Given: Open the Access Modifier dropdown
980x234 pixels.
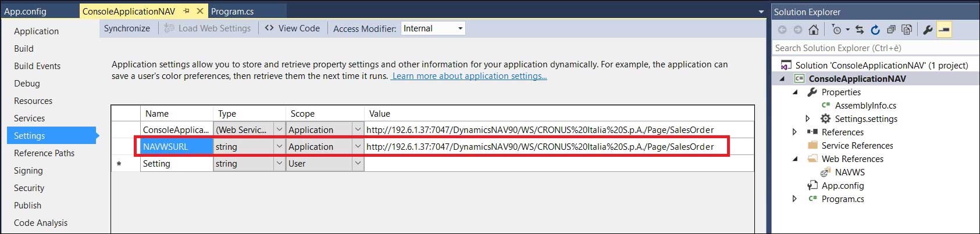Looking at the screenshot, I should coord(460,28).
